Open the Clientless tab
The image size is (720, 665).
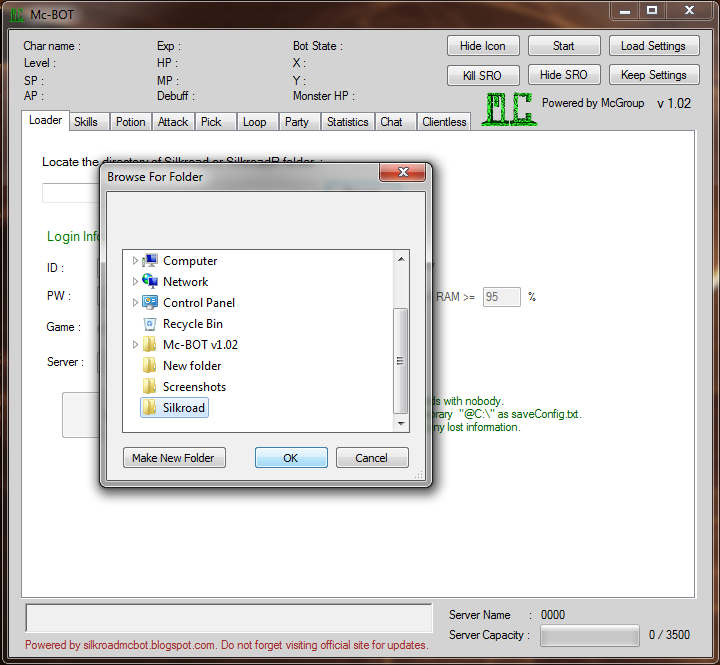pyautogui.click(x=444, y=122)
